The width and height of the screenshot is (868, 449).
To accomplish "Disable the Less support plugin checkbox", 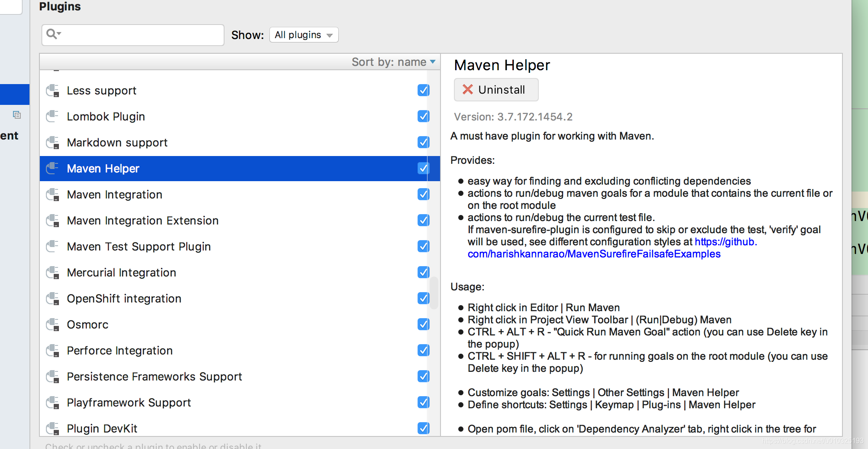I will [x=423, y=90].
